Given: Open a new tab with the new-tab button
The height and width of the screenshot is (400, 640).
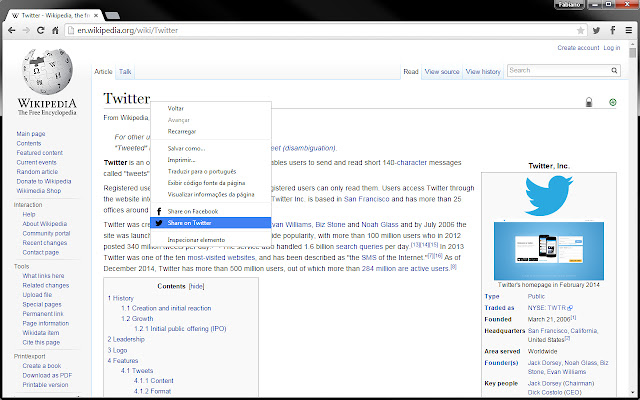Looking at the screenshot, I should coord(112,16).
